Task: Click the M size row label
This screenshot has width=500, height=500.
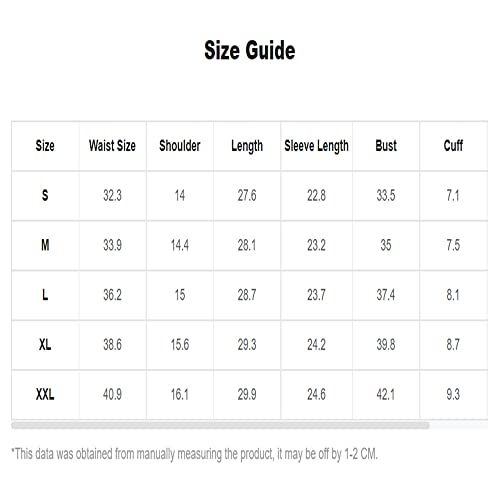Action: 45,245
